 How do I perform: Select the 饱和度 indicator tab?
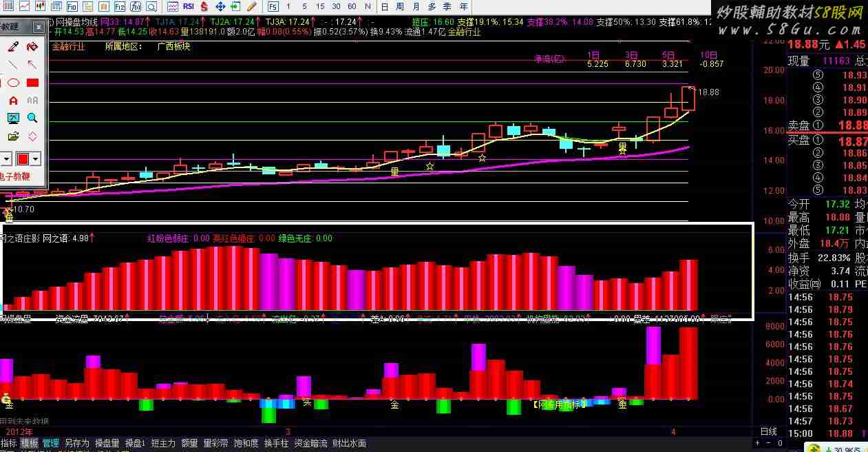tap(246, 443)
